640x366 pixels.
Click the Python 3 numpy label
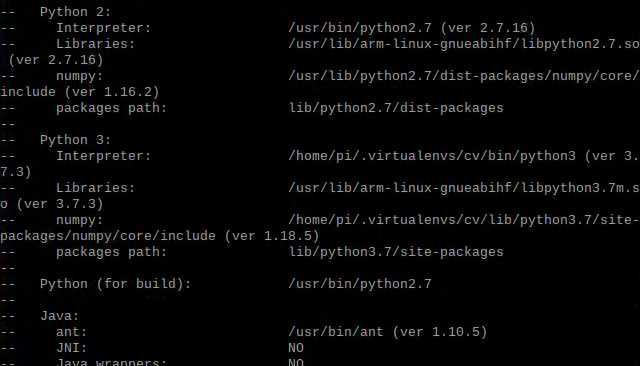80,220
